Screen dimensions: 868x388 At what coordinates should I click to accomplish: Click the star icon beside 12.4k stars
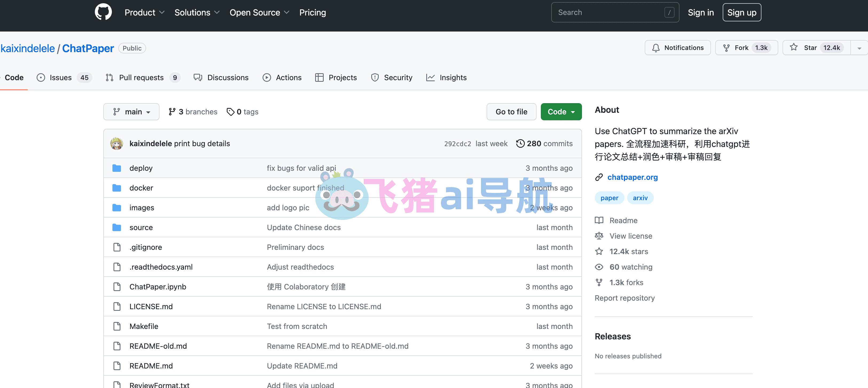click(x=599, y=251)
